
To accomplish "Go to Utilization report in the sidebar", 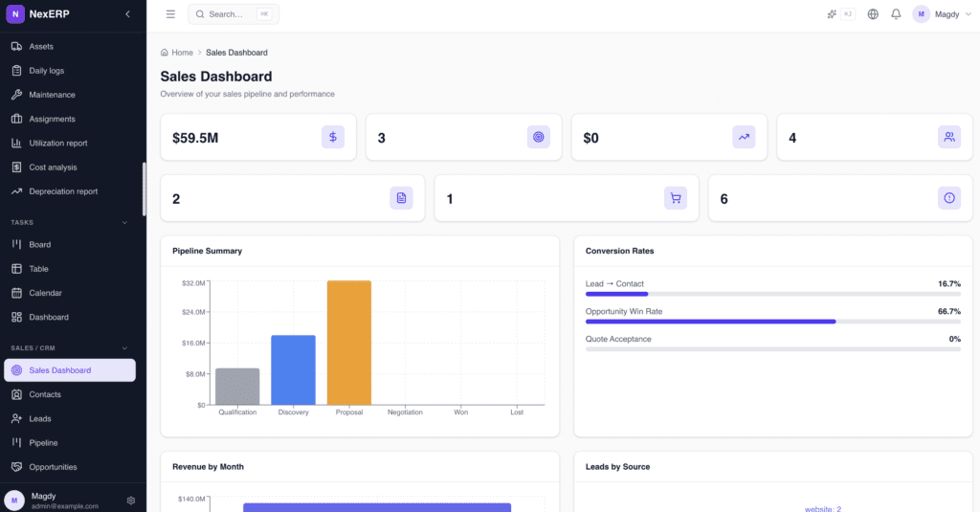I will [x=58, y=144].
